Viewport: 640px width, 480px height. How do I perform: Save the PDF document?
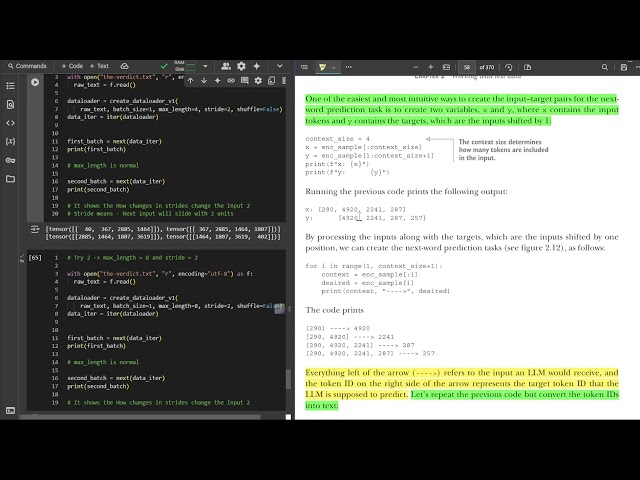624,67
